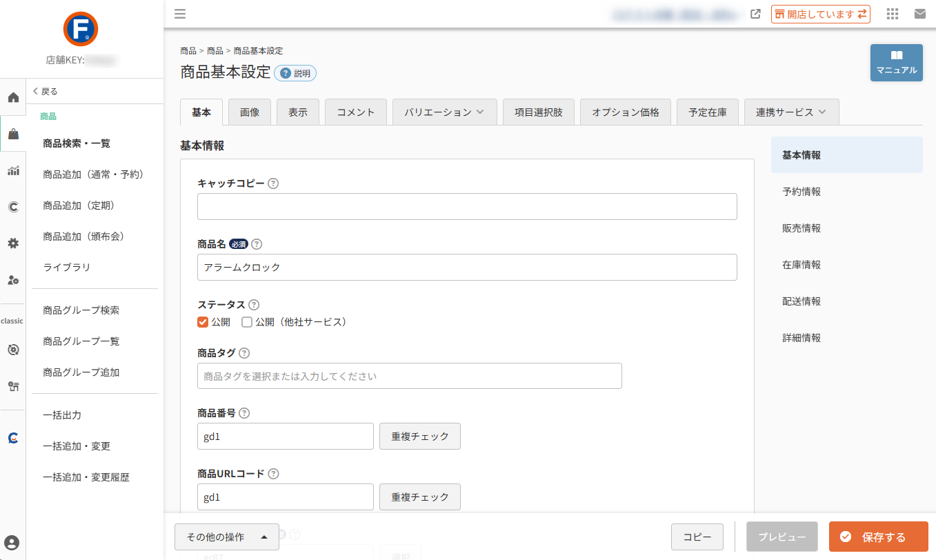Click the classic lifebuoy-style icon

13,350
